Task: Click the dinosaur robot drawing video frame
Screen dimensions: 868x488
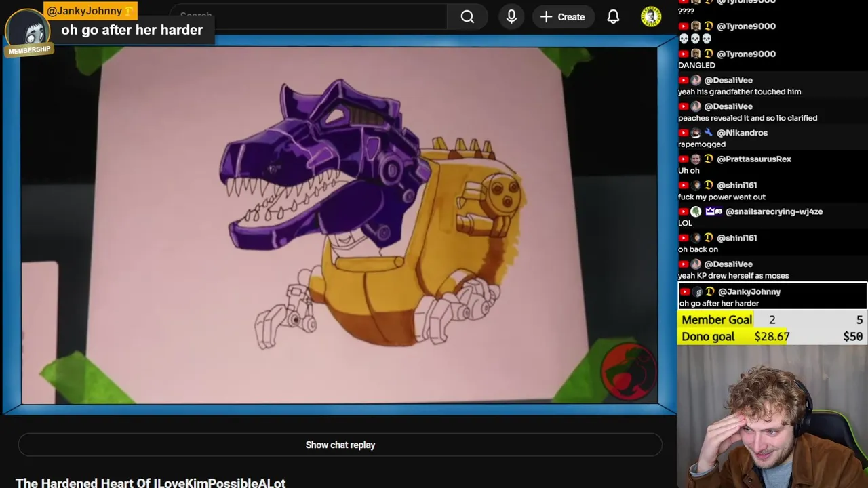Action: tap(339, 226)
